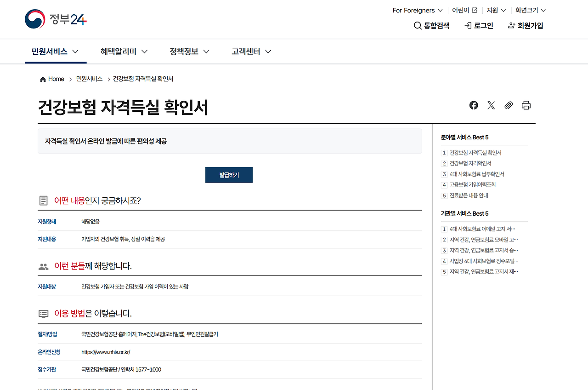Open 건강보험 자격득실 확인서 in Best 5

(475, 153)
